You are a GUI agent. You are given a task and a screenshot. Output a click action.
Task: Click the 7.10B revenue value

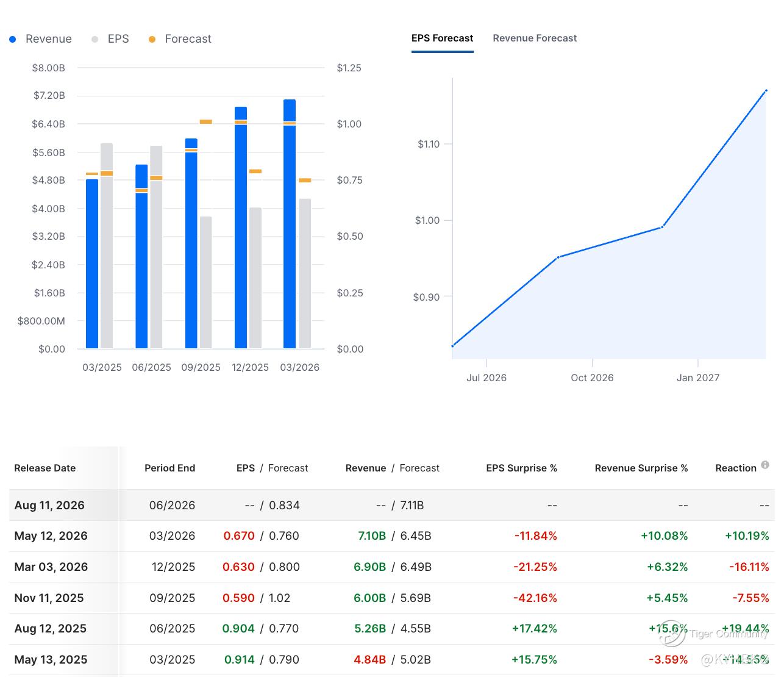point(372,536)
